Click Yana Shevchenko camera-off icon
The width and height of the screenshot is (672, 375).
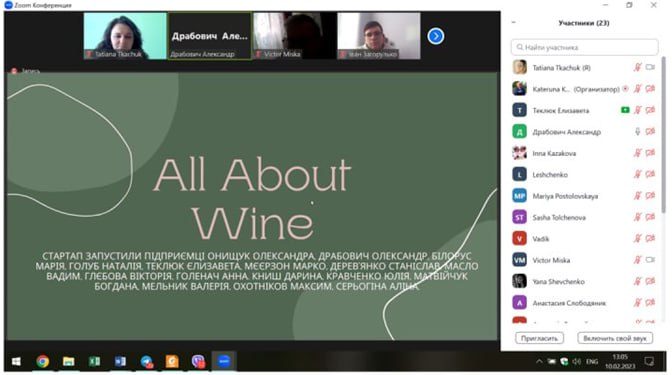click(x=650, y=282)
